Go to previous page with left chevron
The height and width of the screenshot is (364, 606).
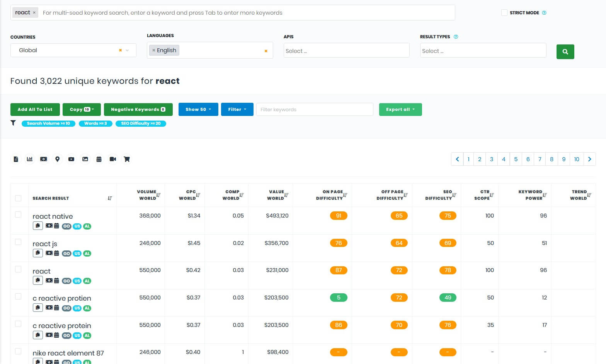tap(457, 159)
